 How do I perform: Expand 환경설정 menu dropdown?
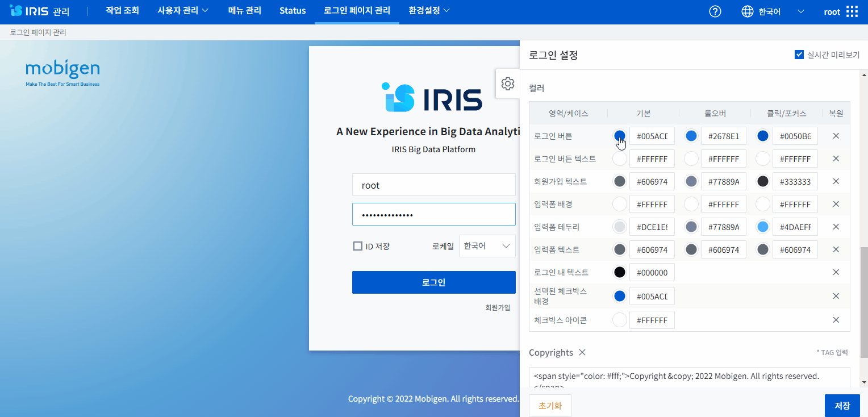point(429,11)
